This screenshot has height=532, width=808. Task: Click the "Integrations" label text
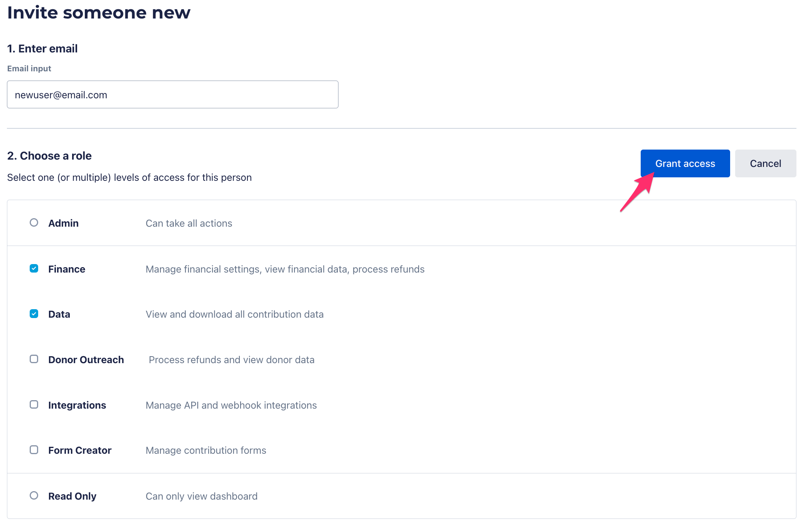click(77, 405)
